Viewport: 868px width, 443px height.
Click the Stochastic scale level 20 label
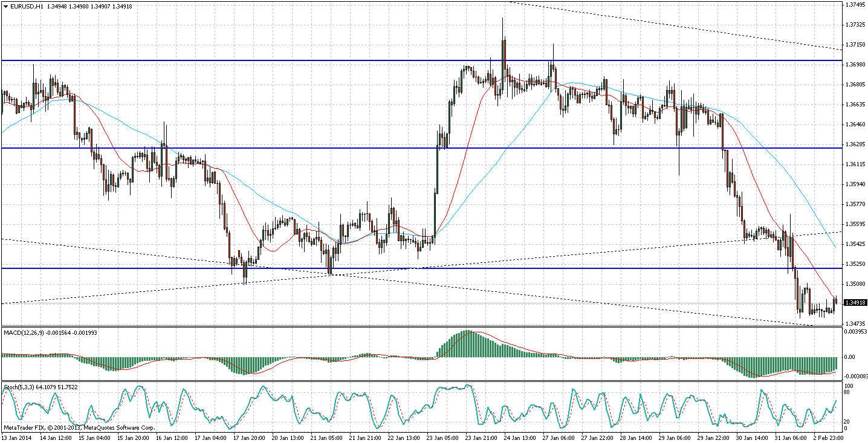[x=848, y=422]
